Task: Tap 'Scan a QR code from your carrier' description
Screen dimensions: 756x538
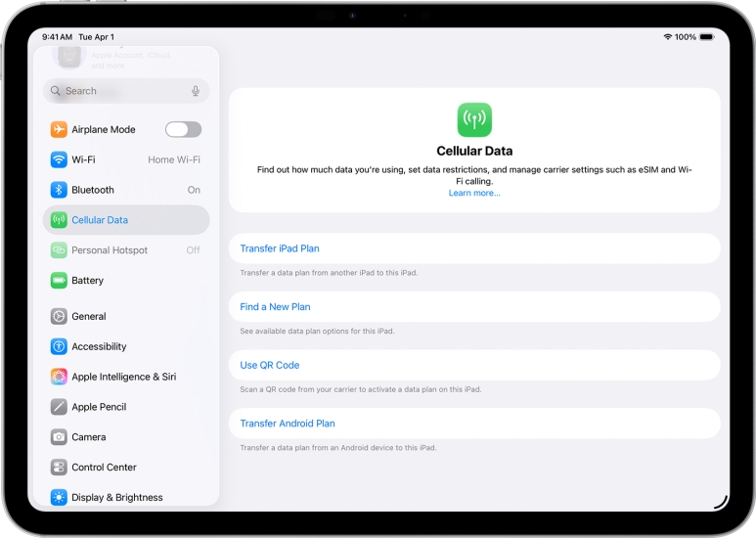Action: [361, 389]
